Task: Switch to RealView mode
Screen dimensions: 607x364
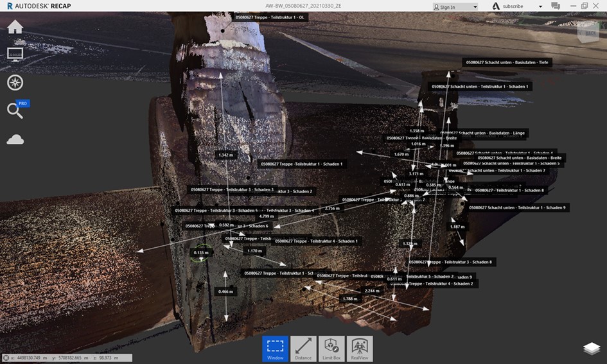Action: (x=360, y=349)
